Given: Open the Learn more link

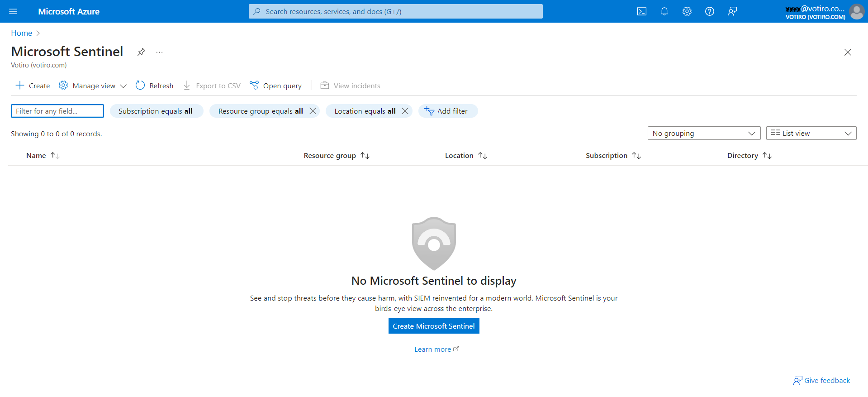Looking at the screenshot, I should click(x=436, y=349).
